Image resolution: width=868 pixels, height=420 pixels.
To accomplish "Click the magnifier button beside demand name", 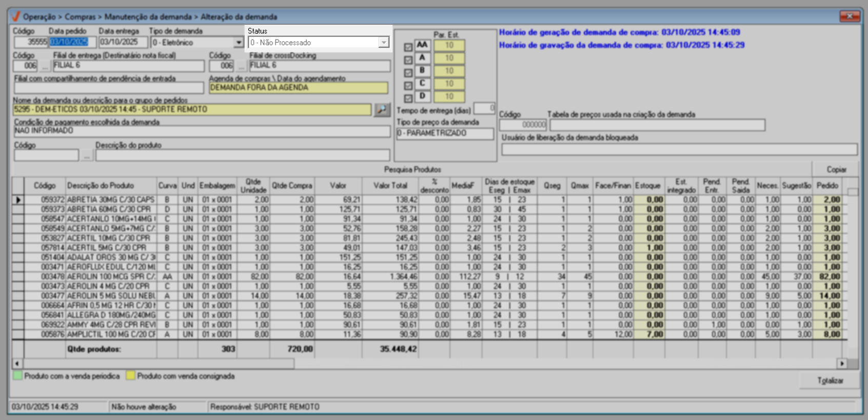I will (382, 110).
